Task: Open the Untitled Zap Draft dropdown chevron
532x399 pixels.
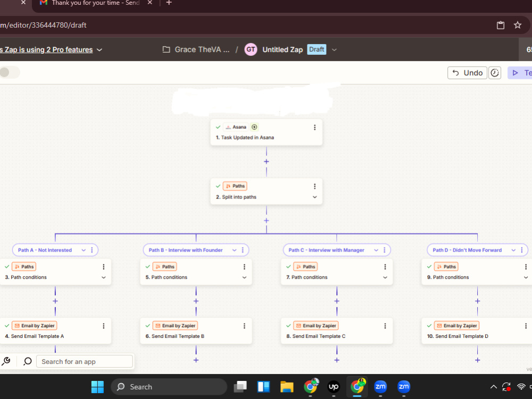Action: [x=334, y=49]
